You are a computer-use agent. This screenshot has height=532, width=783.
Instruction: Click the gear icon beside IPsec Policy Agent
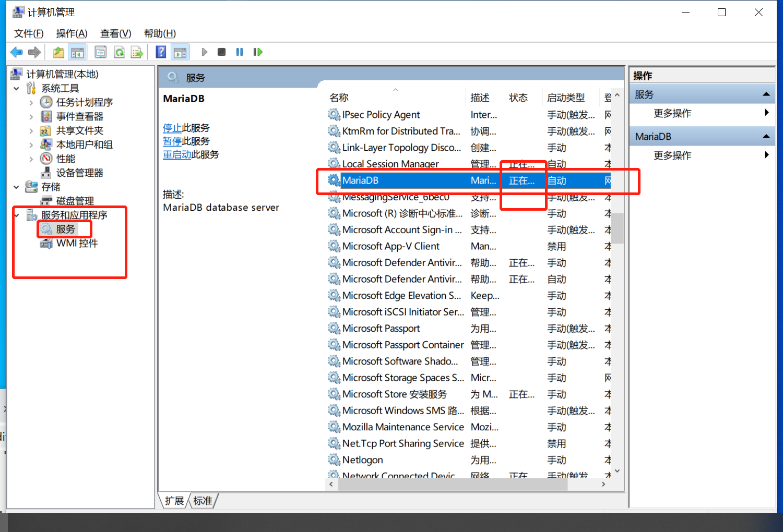pyautogui.click(x=334, y=114)
